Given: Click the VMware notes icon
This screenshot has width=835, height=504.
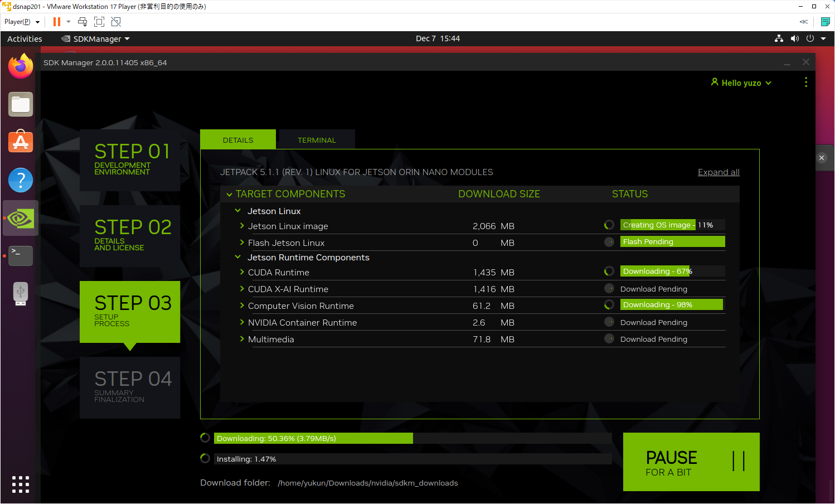Looking at the screenshot, I should point(826,22).
